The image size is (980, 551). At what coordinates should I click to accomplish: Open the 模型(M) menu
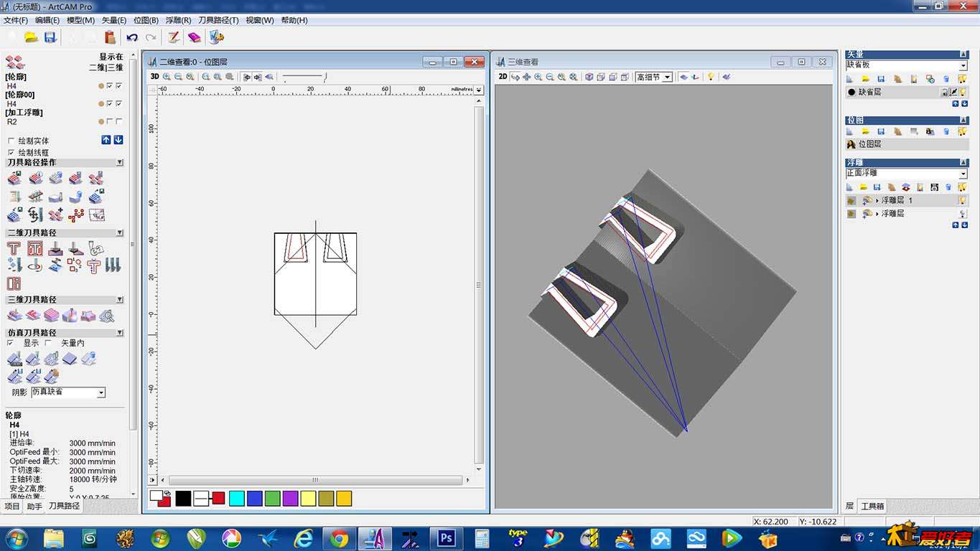click(x=80, y=20)
